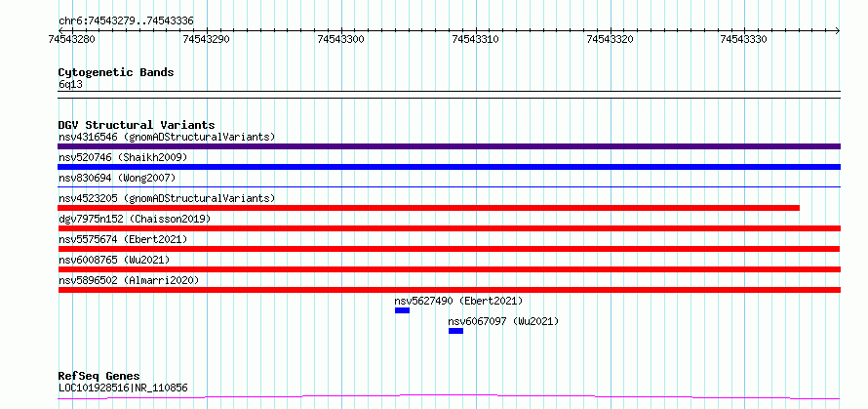Select the red nsv5896502 variant bar
The image size is (868, 409).
click(449, 290)
